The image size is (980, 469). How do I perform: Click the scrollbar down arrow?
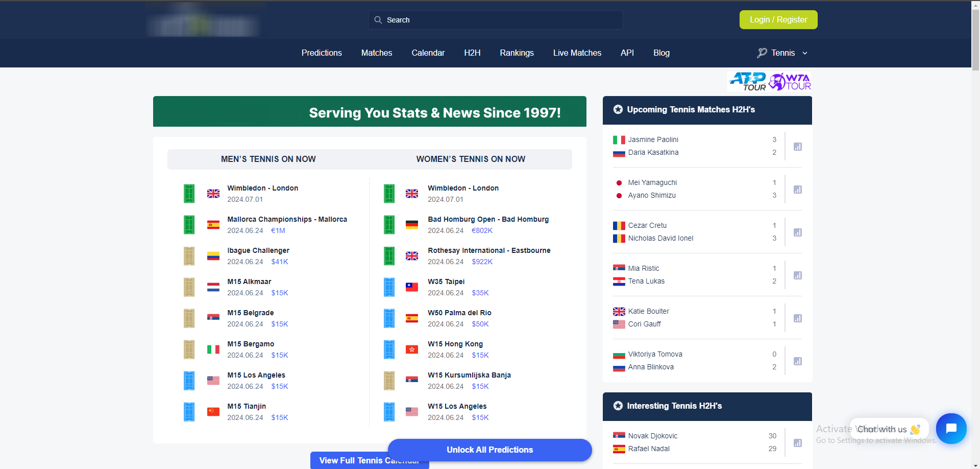coord(975,465)
